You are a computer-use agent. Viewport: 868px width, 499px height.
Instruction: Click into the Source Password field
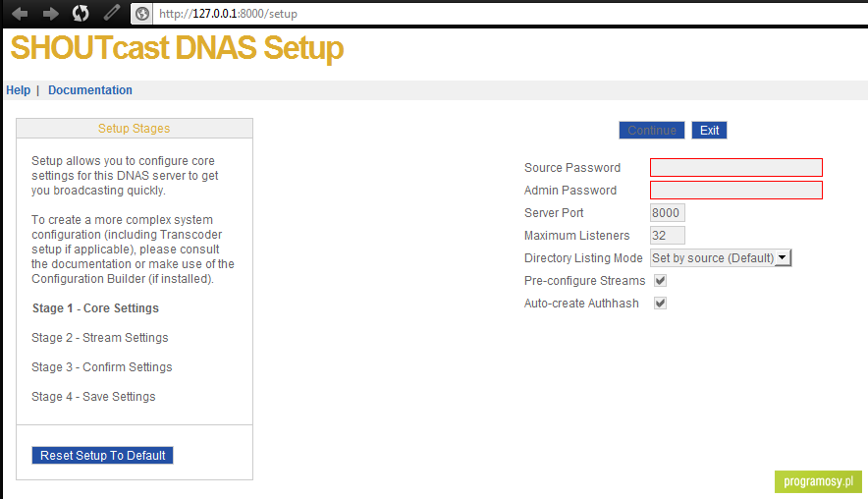(x=736, y=167)
